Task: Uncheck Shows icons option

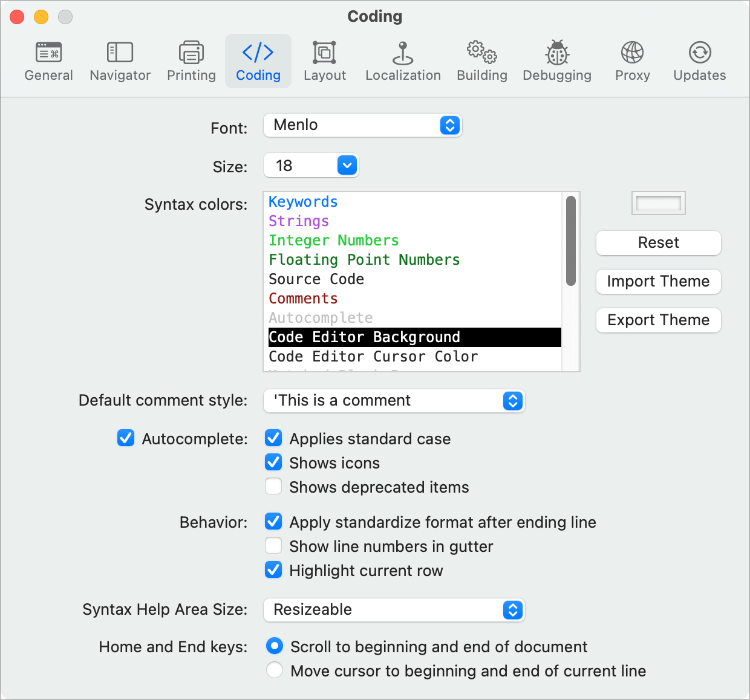Action: coord(273,462)
